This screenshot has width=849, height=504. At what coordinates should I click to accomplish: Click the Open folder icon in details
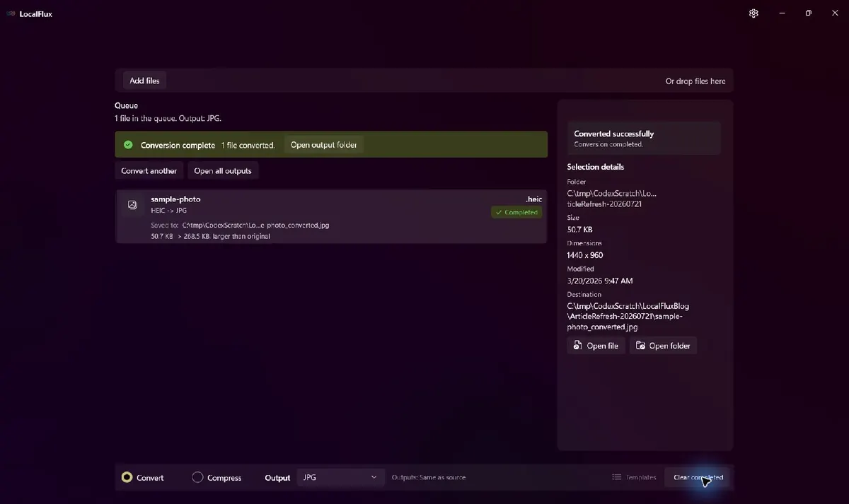tap(640, 346)
